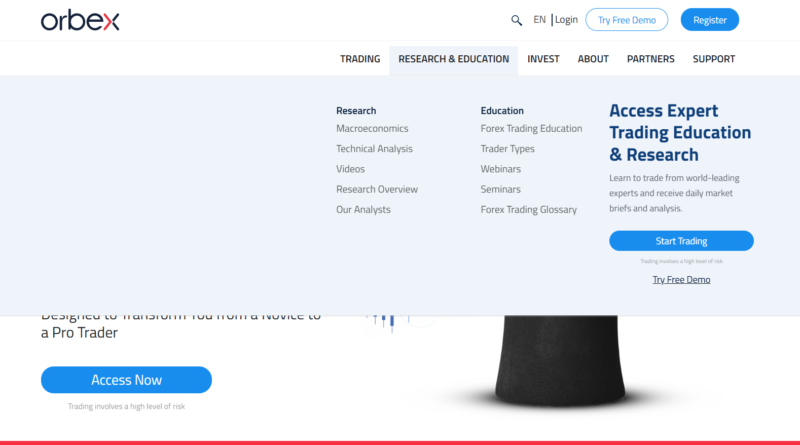The image size is (800, 445).
Task: Click the Start Trading button
Action: tap(681, 241)
